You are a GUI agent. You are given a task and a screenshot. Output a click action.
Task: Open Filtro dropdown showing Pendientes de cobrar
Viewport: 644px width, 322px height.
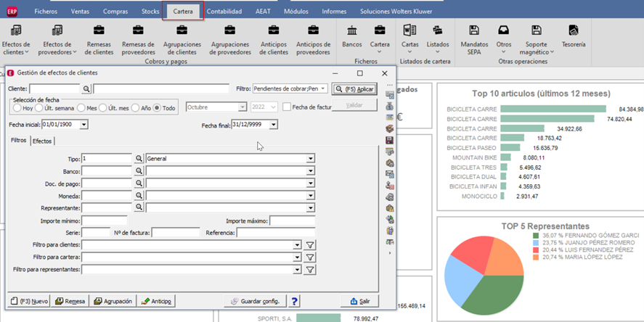(323, 88)
